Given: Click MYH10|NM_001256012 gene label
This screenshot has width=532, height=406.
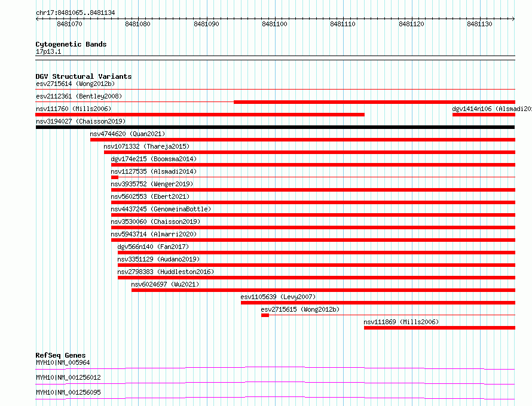Looking at the screenshot, I should pyautogui.click(x=68, y=377).
